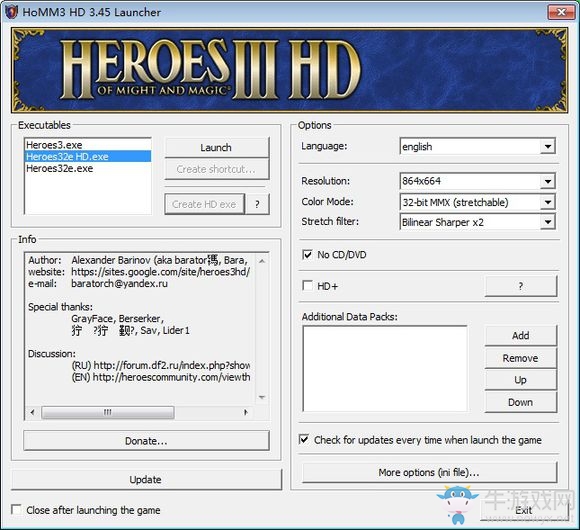Select Heroes32e HD.exe entry
Viewport: 580px width, 530px height.
88,156
